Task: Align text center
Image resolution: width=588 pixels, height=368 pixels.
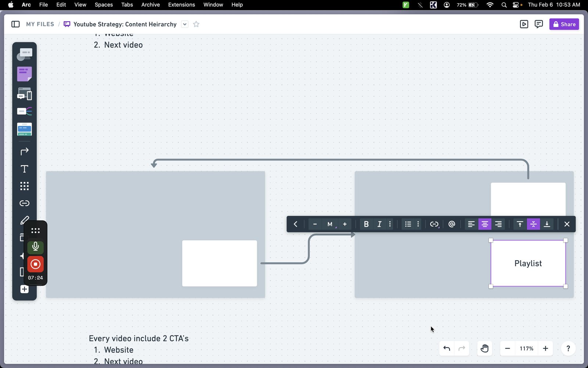Action: point(485,224)
